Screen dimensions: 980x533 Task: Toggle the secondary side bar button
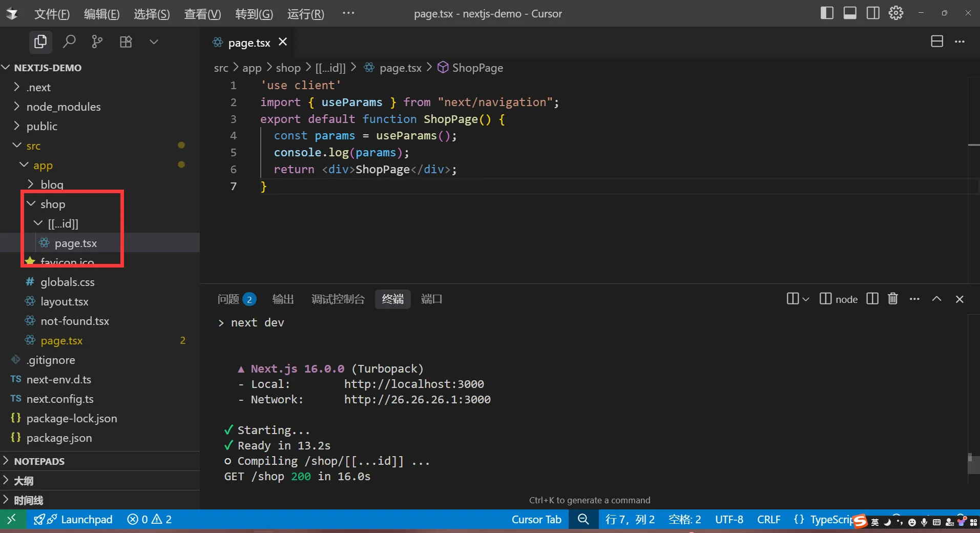tap(872, 13)
